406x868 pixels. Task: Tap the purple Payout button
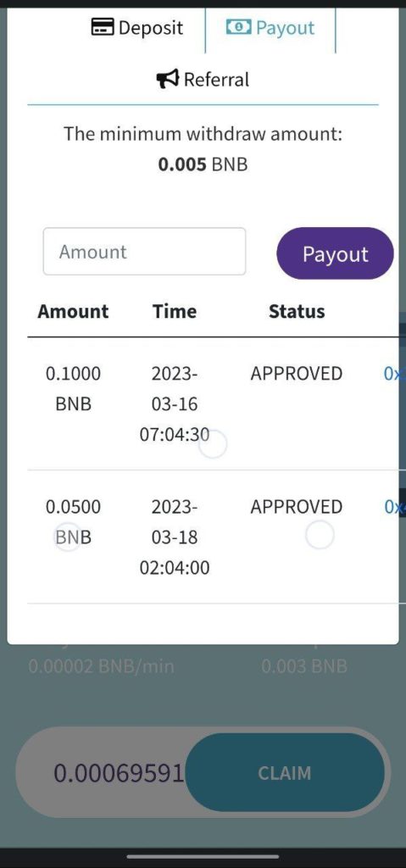[x=335, y=253]
